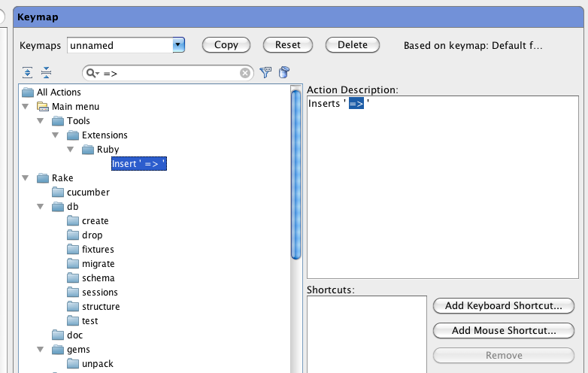
Task: Select the 'Rake' tree label
Action: click(x=62, y=178)
